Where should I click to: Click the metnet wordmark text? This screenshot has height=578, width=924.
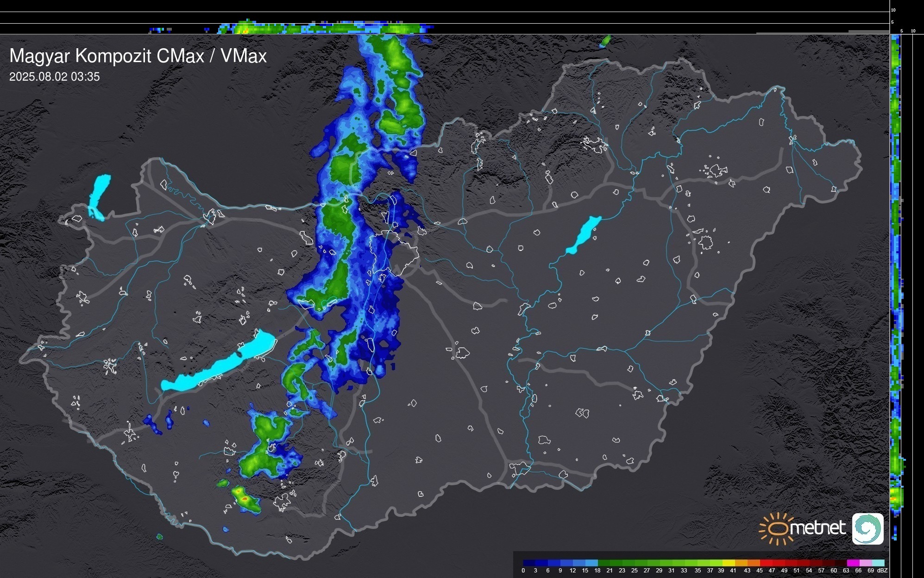[817, 528]
